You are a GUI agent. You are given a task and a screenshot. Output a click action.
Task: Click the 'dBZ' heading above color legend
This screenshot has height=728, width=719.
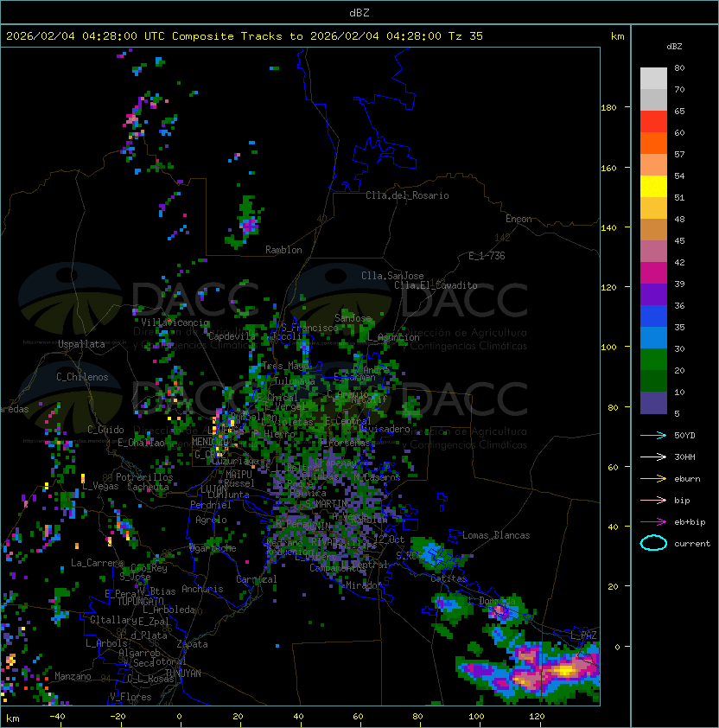coord(674,47)
